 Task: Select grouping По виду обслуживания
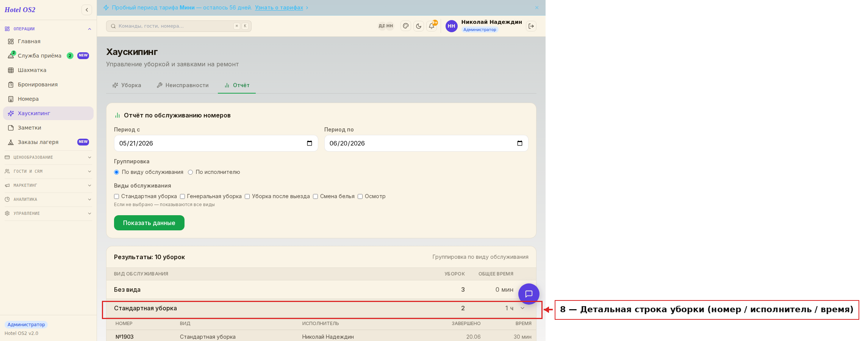click(117, 172)
